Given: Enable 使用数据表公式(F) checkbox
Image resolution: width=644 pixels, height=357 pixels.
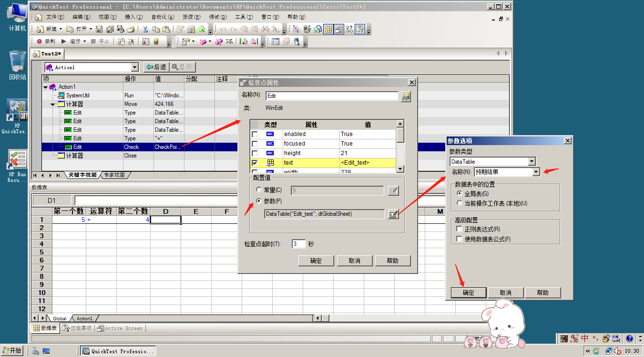Looking at the screenshot, I should 460,239.
